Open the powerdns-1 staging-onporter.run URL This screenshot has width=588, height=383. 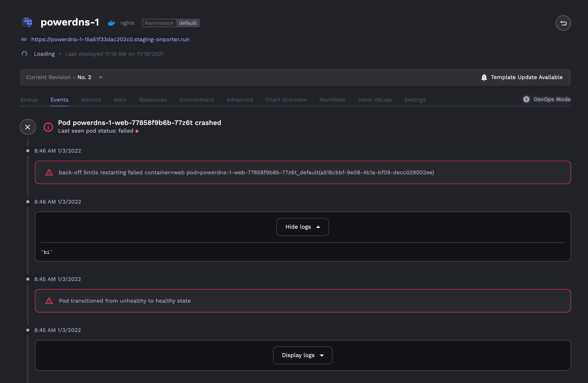pyautogui.click(x=110, y=39)
